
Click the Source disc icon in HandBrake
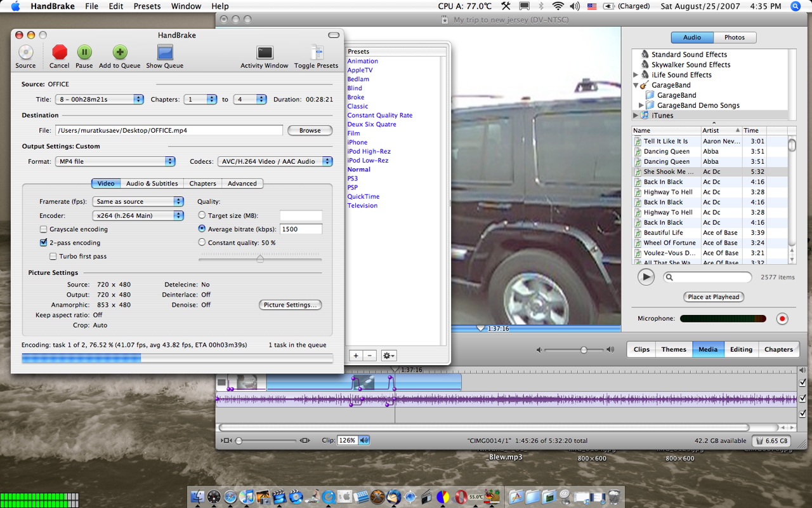(x=25, y=52)
